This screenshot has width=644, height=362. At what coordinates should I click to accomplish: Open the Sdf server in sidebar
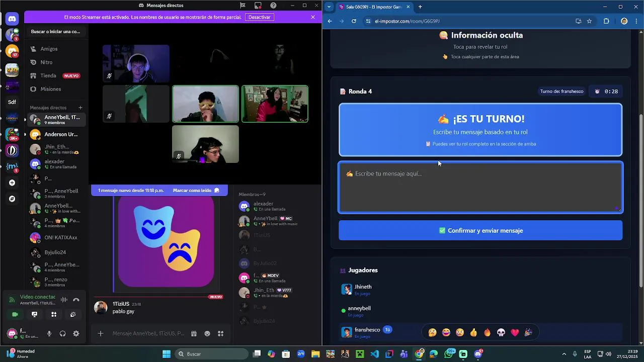(12, 102)
